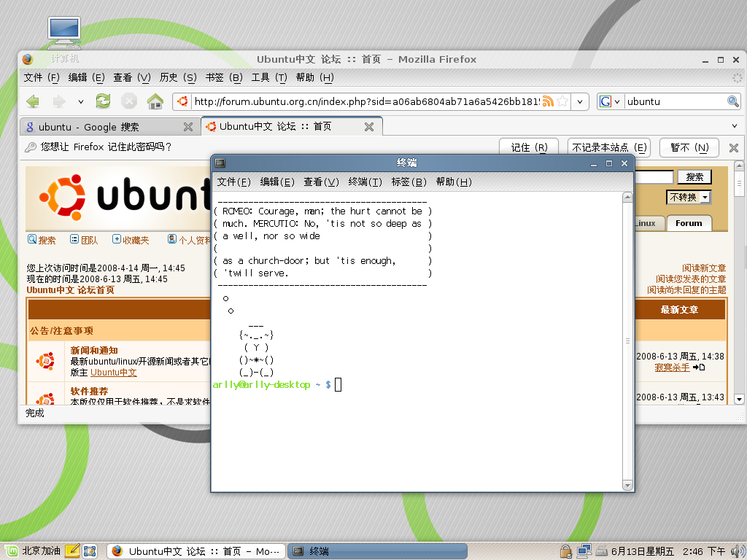
Task: Click the volume speaker tray icon
Action: pyautogui.click(x=738, y=551)
